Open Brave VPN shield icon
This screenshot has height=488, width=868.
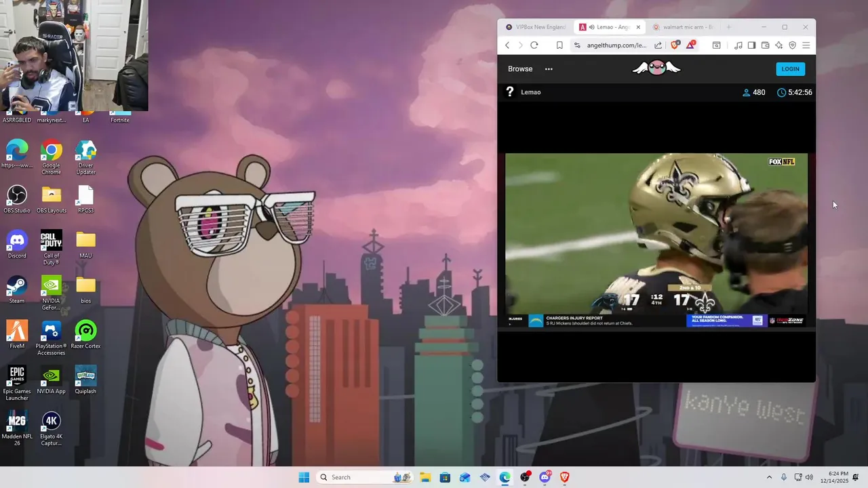[792, 45]
